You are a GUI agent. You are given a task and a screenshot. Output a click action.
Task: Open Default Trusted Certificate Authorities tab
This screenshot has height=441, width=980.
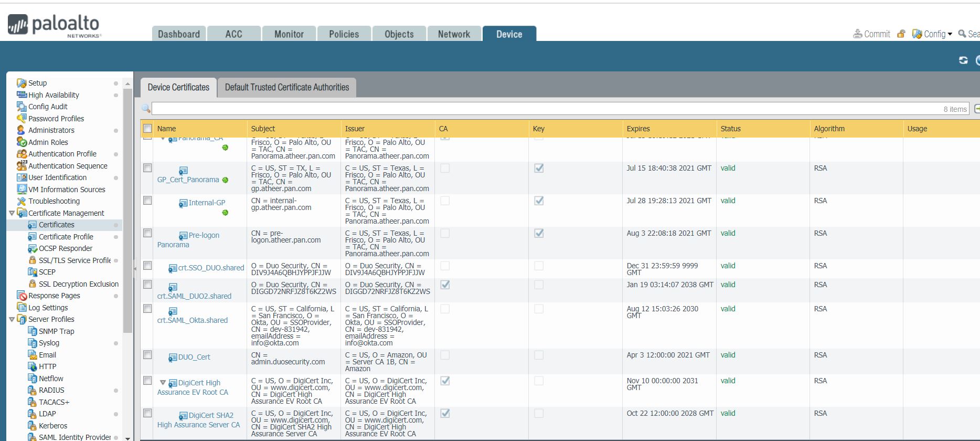(x=287, y=87)
